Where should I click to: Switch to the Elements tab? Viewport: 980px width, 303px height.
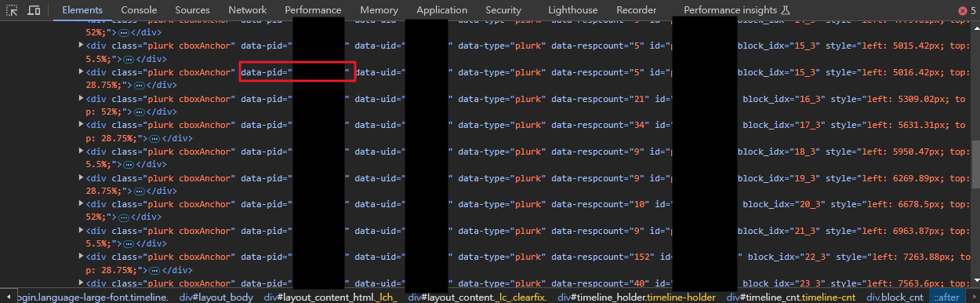82,10
